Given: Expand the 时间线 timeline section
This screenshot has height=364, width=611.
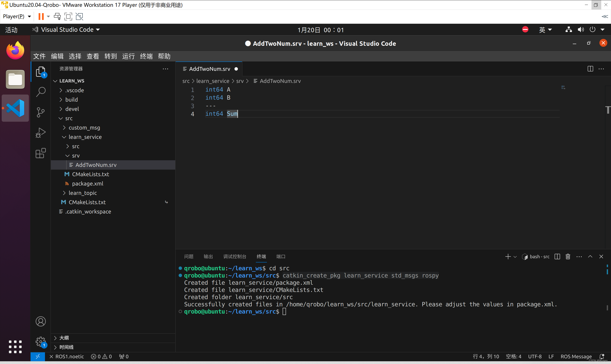Looking at the screenshot, I should (x=113, y=347).
